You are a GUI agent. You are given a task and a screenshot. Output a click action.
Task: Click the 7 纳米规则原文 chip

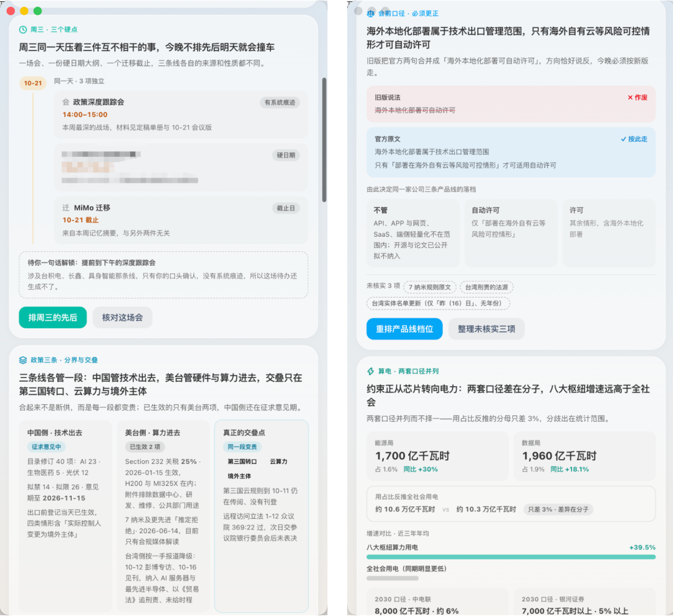[x=429, y=287]
